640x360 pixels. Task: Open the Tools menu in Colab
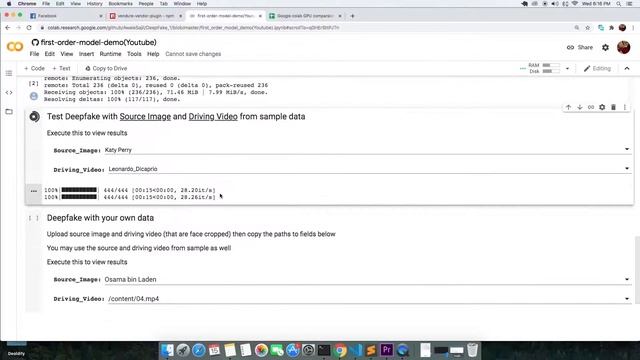(134, 54)
